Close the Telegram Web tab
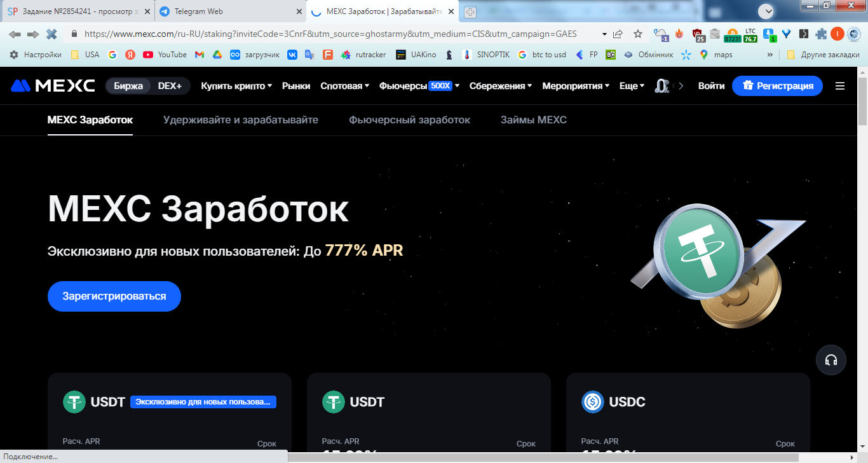The image size is (868, 463). [299, 11]
